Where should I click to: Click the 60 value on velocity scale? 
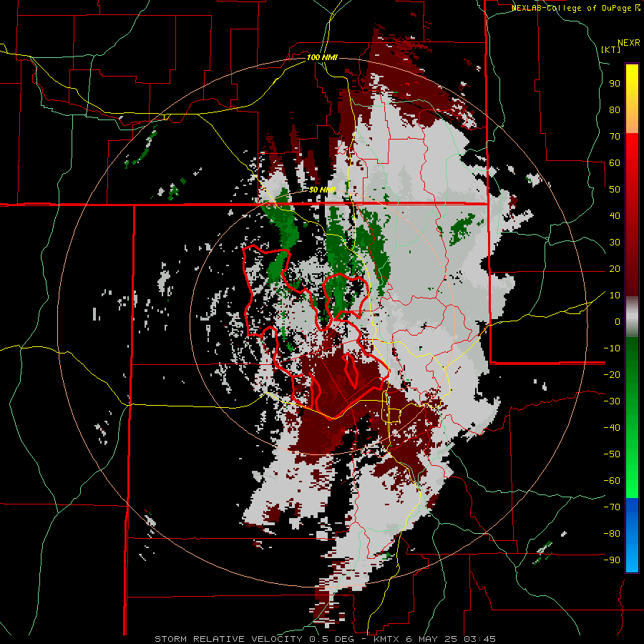coord(615,163)
